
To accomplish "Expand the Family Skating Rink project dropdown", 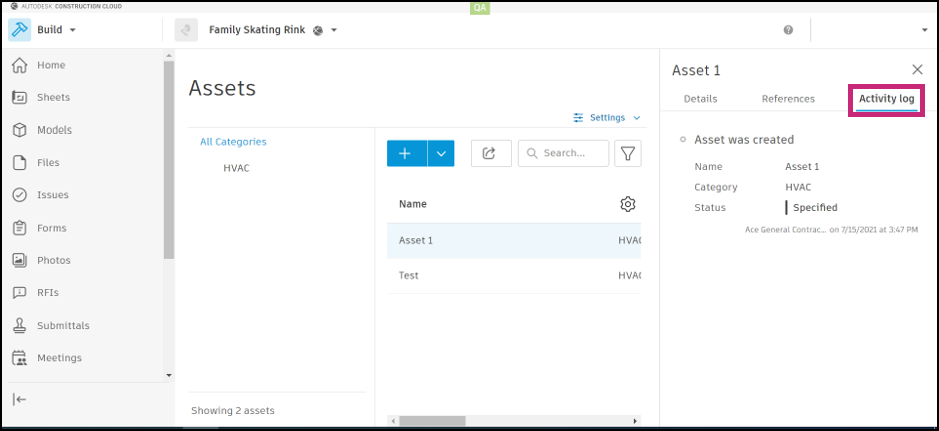I will [x=334, y=30].
